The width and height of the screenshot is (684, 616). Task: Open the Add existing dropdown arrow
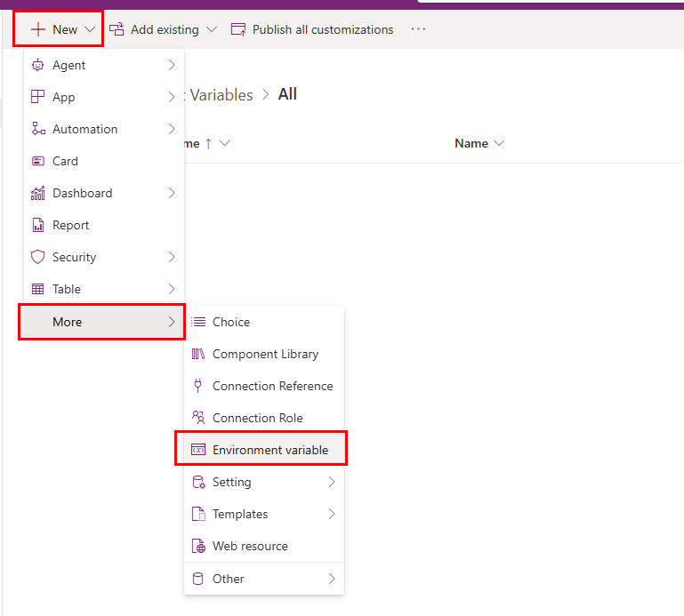click(x=211, y=29)
